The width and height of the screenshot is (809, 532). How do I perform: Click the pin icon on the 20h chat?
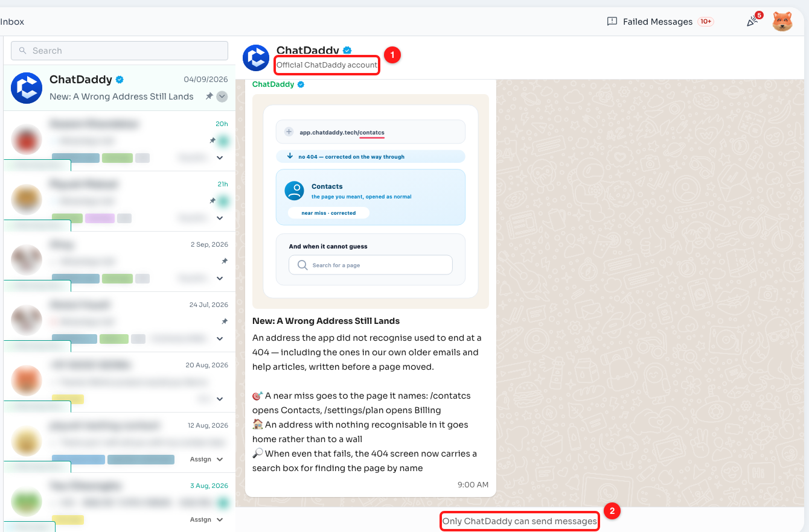pyautogui.click(x=212, y=141)
